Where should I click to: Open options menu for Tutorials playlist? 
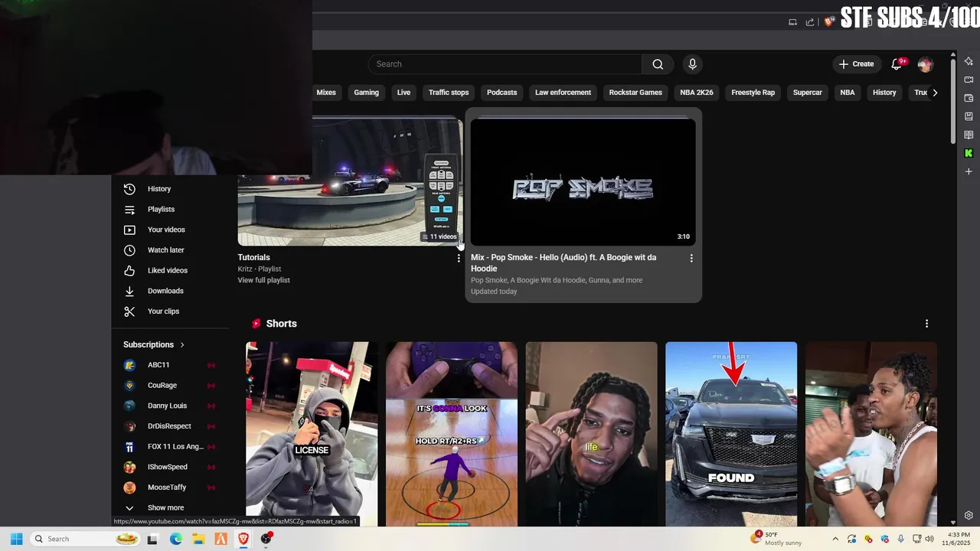459,258
